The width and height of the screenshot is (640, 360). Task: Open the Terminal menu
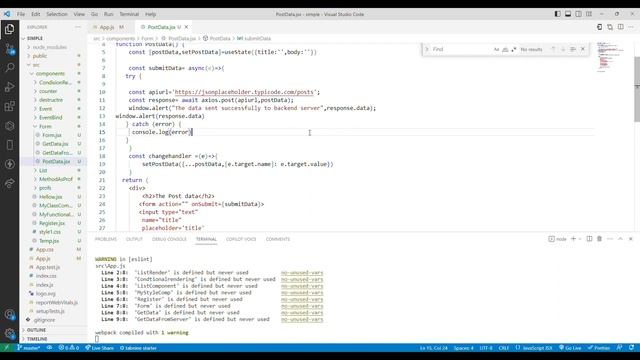129,14
